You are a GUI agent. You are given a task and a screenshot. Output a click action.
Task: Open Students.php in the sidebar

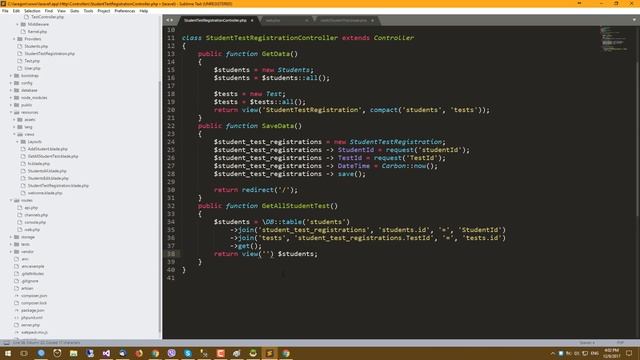[36, 46]
